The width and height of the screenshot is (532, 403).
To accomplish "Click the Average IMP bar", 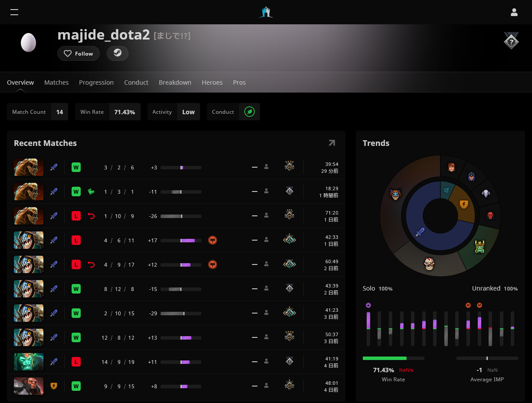I will [x=487, y=358].
